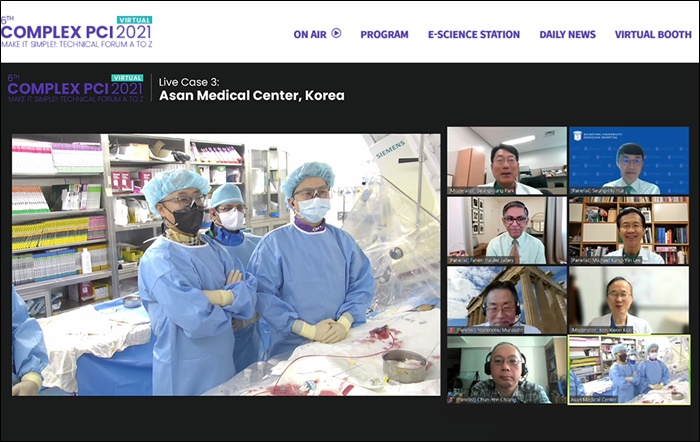Click the COMPLEX PCI 2021 header logo
700x442 pixels.
point(77,32)
